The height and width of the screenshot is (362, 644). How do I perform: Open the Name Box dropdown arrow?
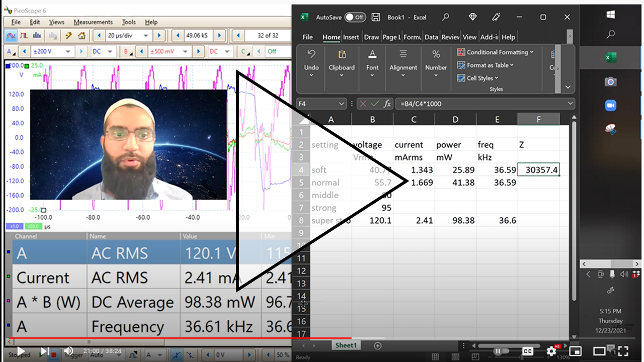click(341, 104)
